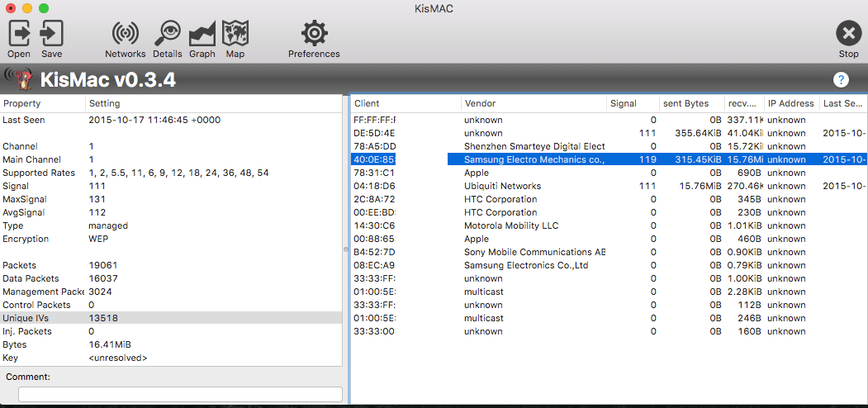This screenshot has width=868, height=408.
Task: Click the Supported Rates row
Action: pos(171,173)
